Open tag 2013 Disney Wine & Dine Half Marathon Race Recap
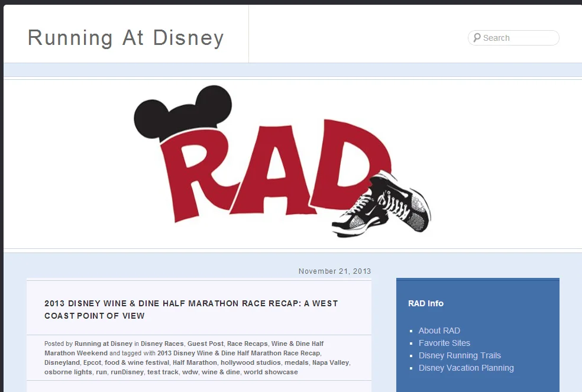Viewport: 582px width, 392px height. [x=239, y=353]
